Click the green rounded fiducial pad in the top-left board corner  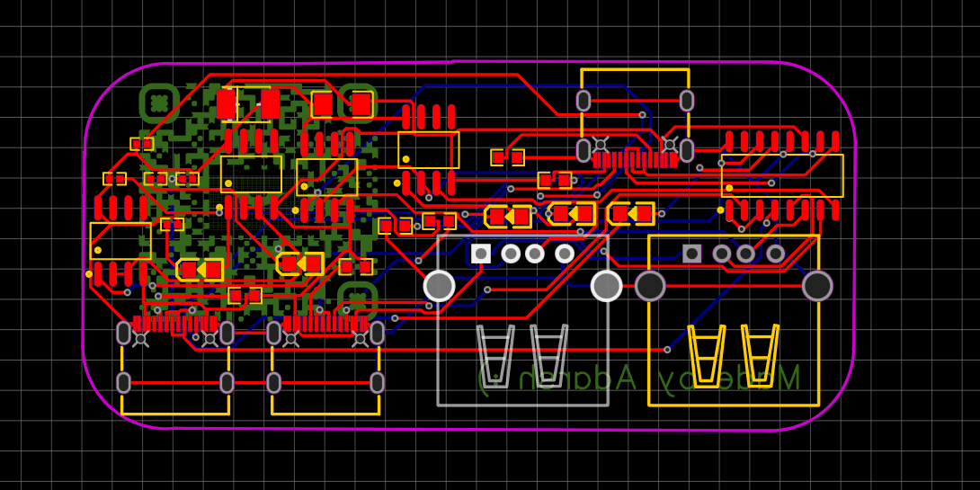pos(159,102)
